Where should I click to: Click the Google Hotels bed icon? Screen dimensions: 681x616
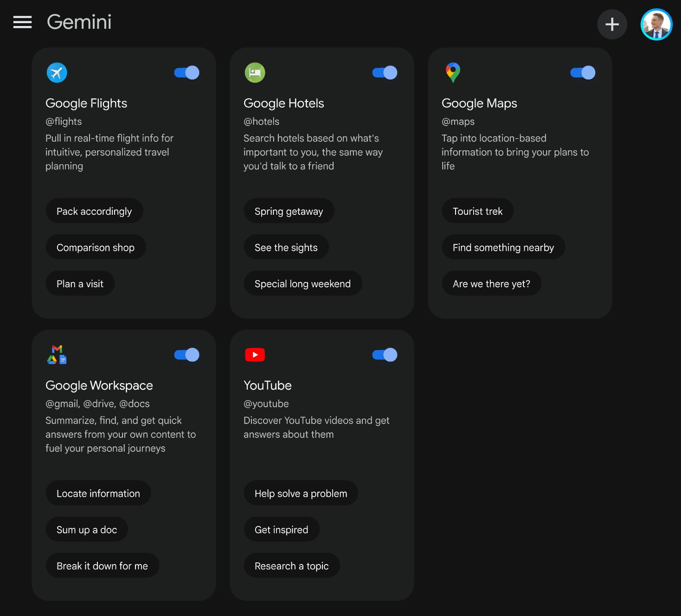(255, 73)
